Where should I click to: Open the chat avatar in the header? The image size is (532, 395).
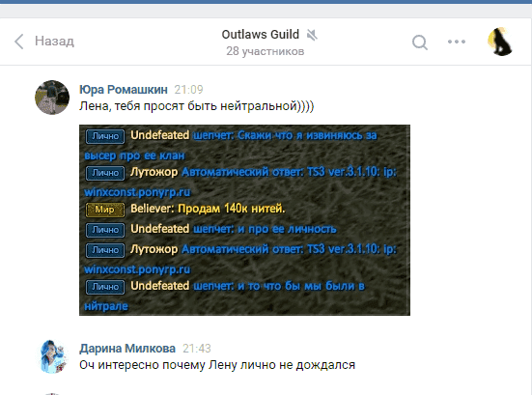(x=500, y=42)
